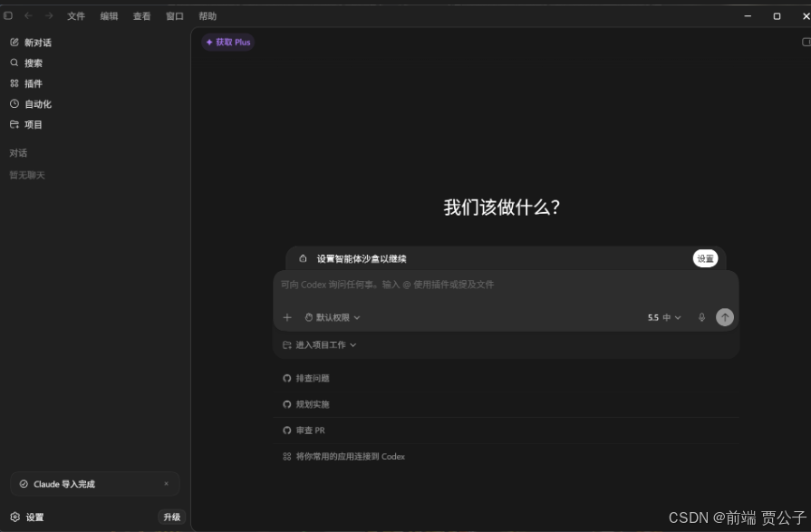Screen dimensions: 811x532
Task: Open 搜索 in the sidebar
Action: (x=26, y=63)
